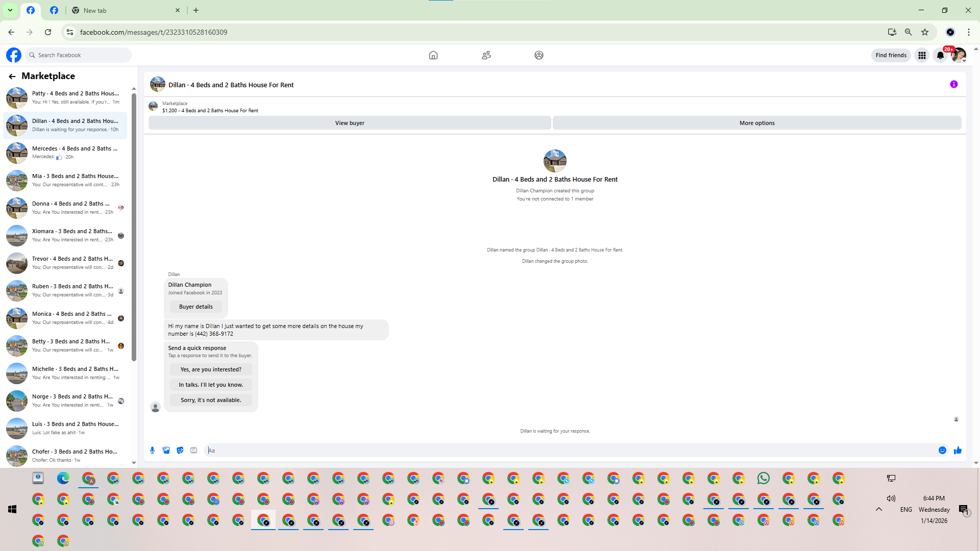The width and height of the screenshot is (980, 551).
Task: Send quick response "Sorry, it's not available."
Action: [211, 400]
